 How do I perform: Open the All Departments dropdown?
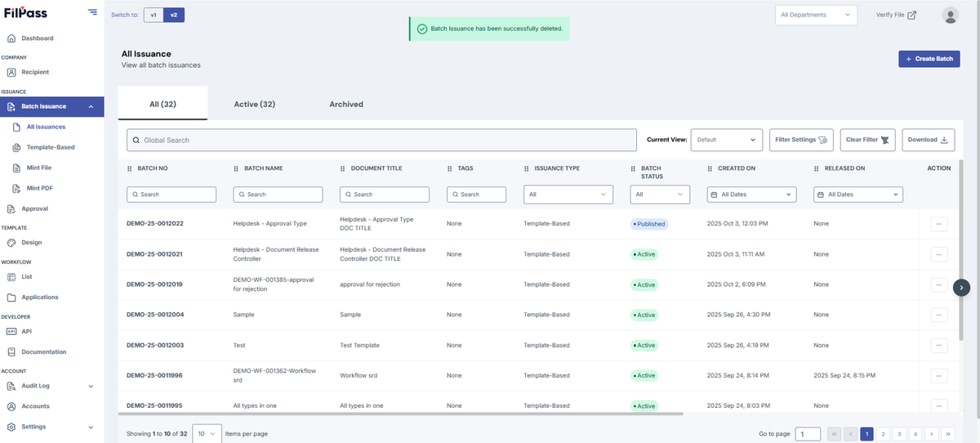click(x=816, y=15)
